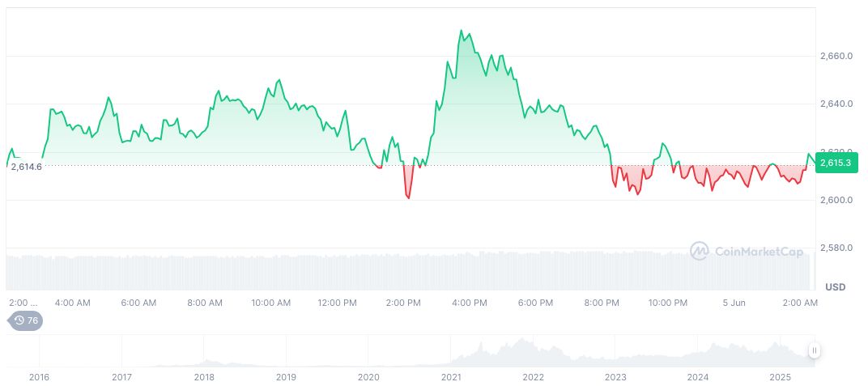868x386 pixels.
Task: Choose 2025 in the year range navigator
Action: [780, 377]
